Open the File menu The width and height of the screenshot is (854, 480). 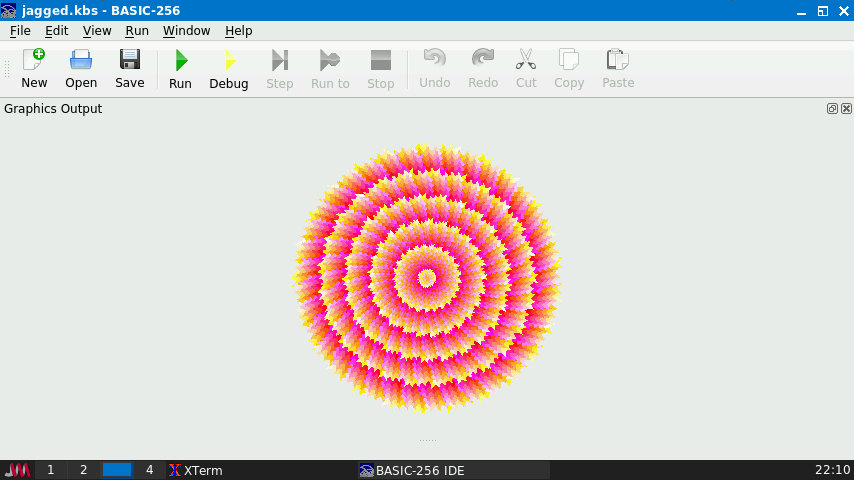click(x=20, y=31)
